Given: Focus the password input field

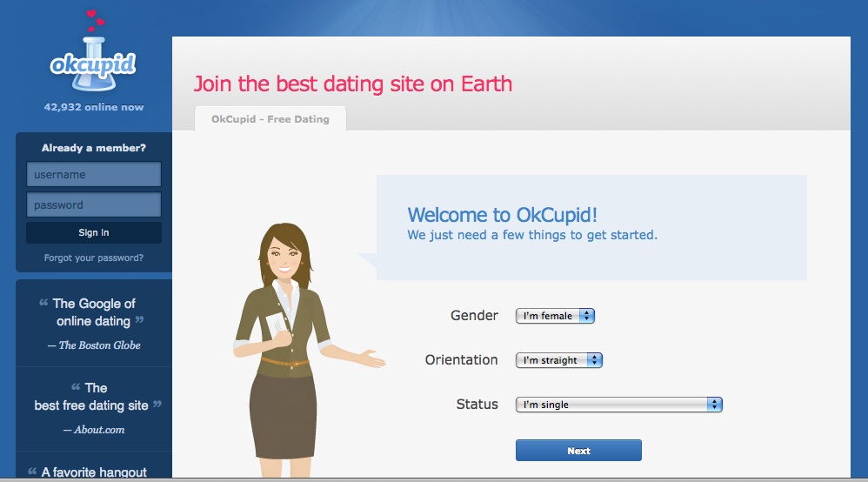Looking at the screenshot, I should (x=94, y=205).
